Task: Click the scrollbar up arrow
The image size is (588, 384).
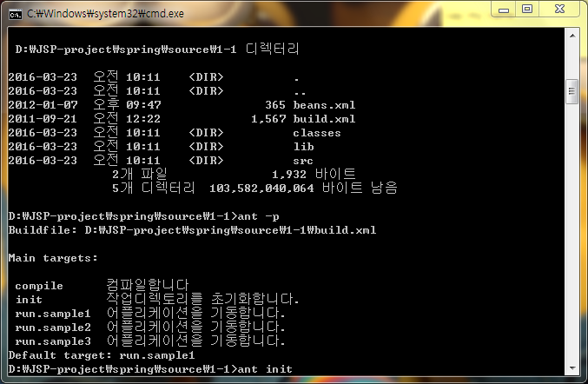Action: (572, 36)
